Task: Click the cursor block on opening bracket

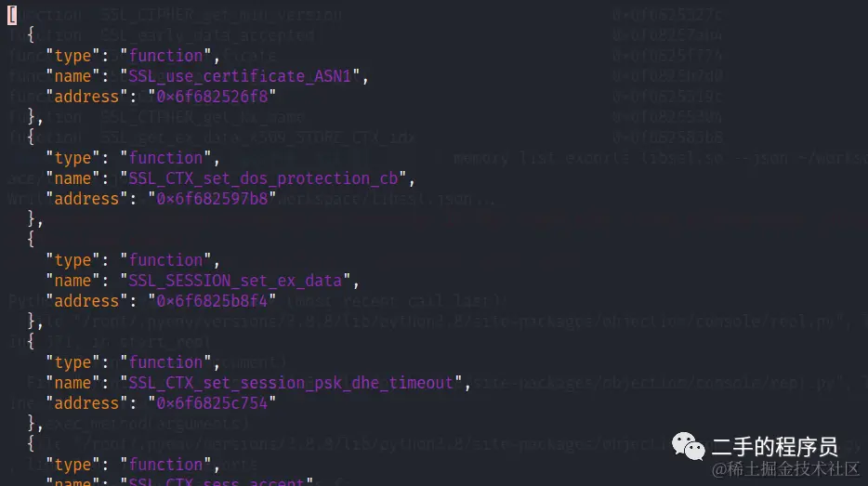Action: tap(12, 15)
